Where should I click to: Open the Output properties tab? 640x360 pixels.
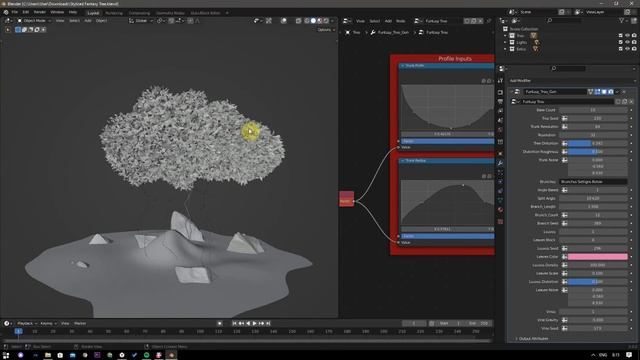click(500, 102)
